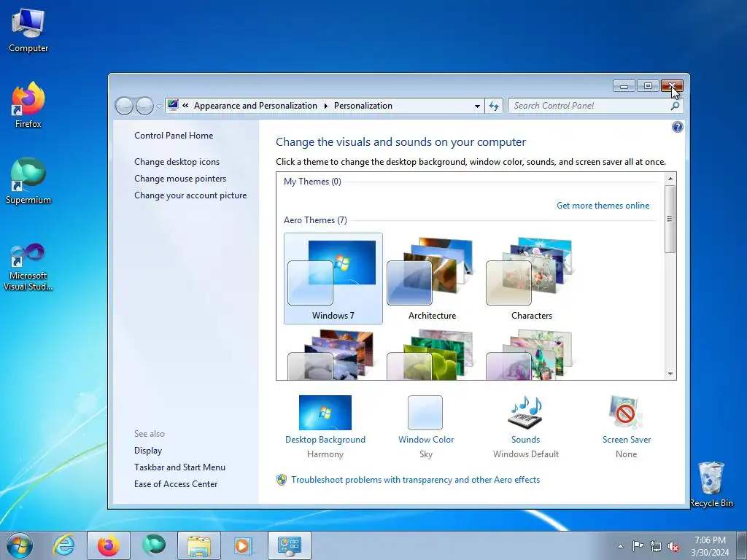The image size is (747, 560).
Task: Open Sounds settings icon
Action: tap(525, 413)
